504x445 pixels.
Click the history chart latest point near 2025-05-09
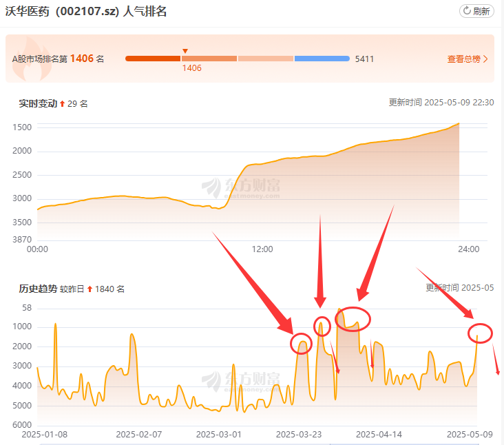(x=477, y=336)
